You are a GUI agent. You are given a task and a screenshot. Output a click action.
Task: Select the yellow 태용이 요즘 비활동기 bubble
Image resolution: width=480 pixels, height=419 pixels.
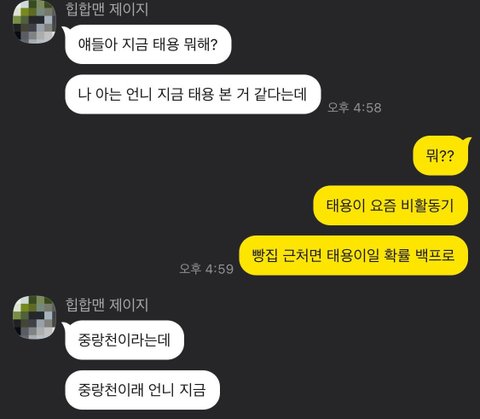coord(390,205)
